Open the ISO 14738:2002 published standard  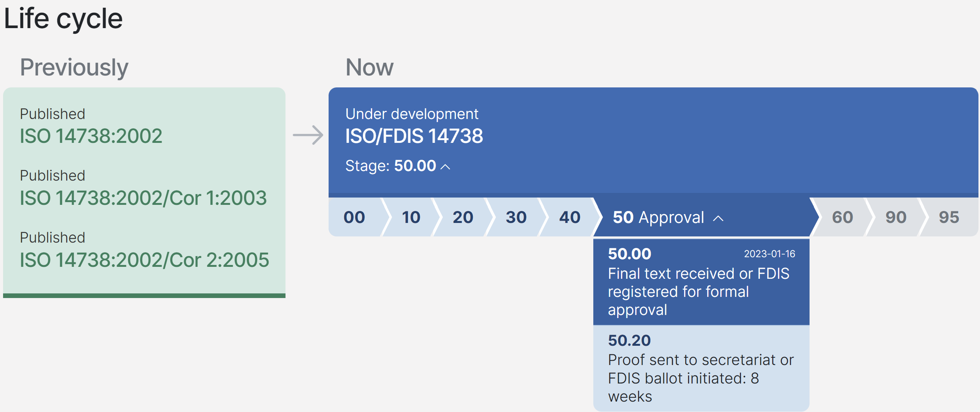point(91,136)
